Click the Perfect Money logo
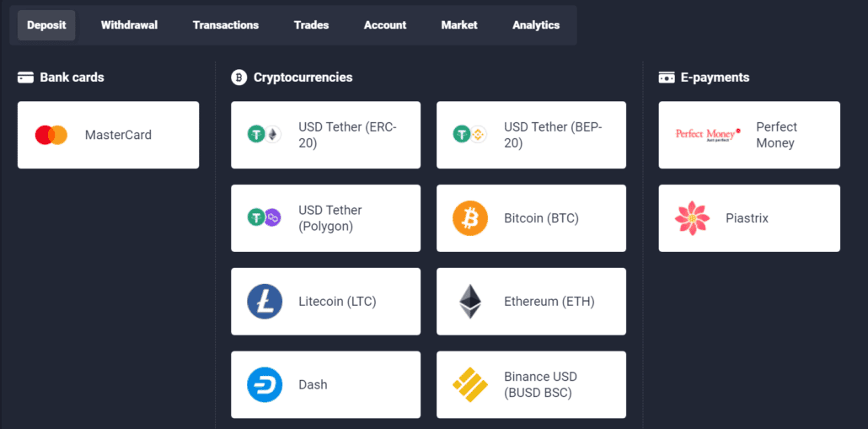Image resolution: width=868 pixels, height=429 pixels. tap(708, 135)
